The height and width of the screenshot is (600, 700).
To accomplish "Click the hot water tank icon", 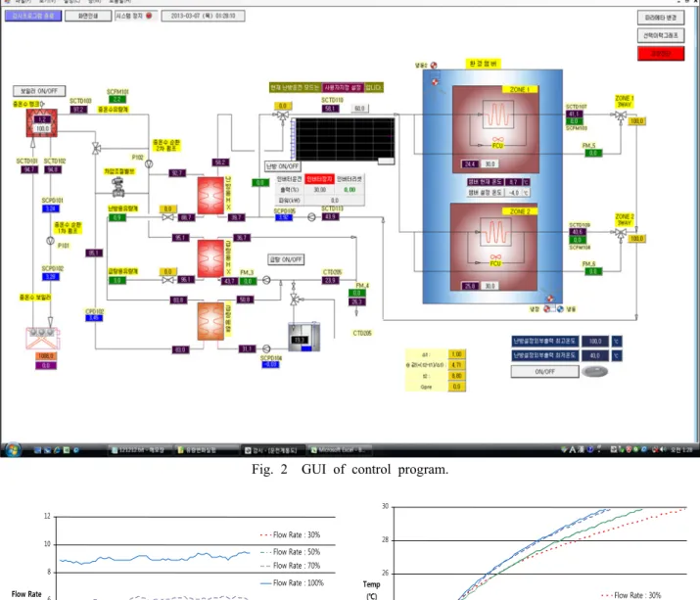I will tap(41, 123).
